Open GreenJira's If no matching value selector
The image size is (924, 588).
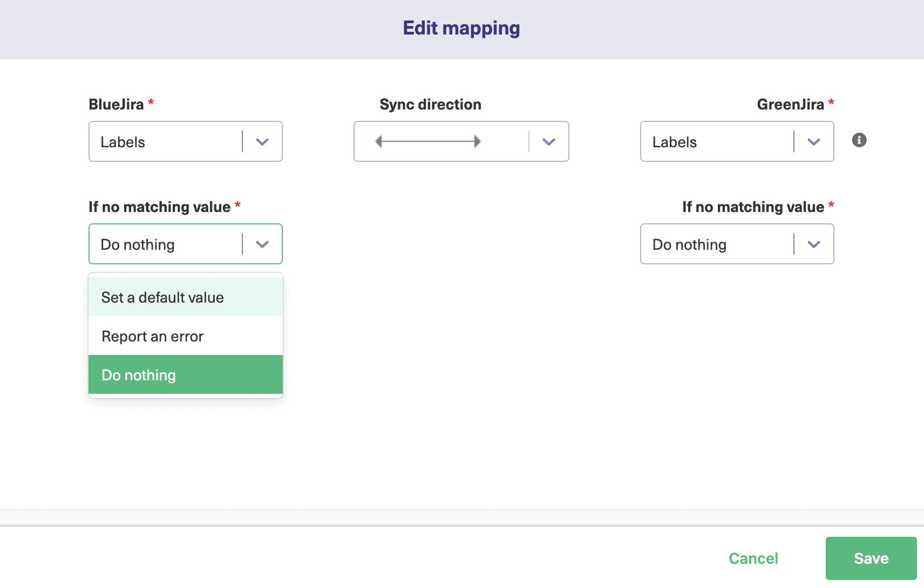coord(737,244)
